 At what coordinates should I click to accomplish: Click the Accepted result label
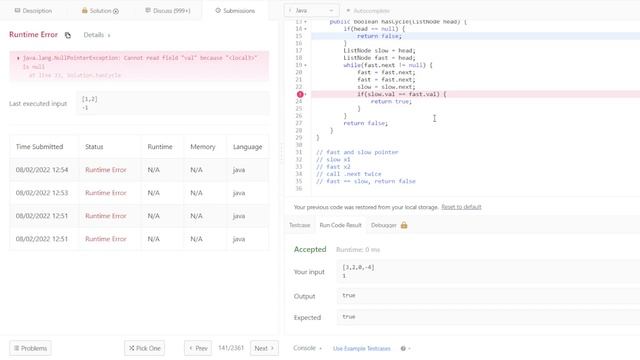310,249
